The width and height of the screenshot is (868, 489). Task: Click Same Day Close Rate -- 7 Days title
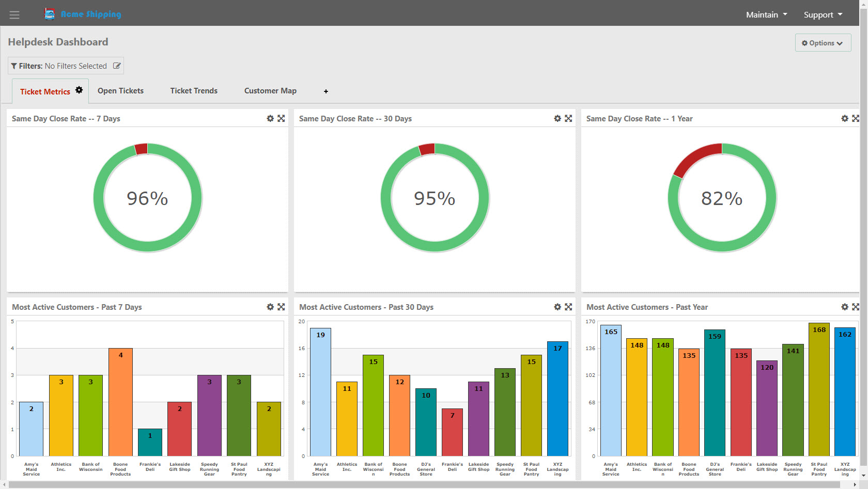tap(66, 119)
